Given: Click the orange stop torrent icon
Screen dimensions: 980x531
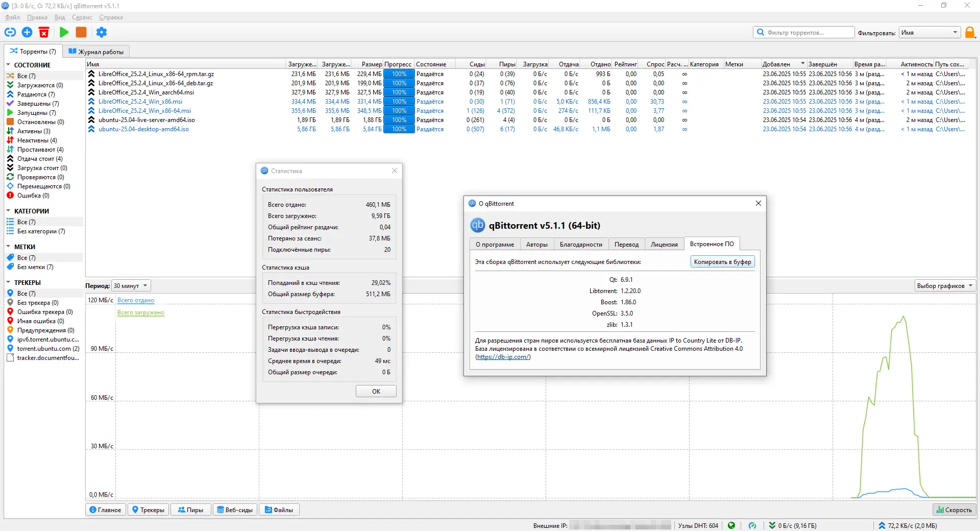Looking at the screenshot, I should click(x=81, y=32).
